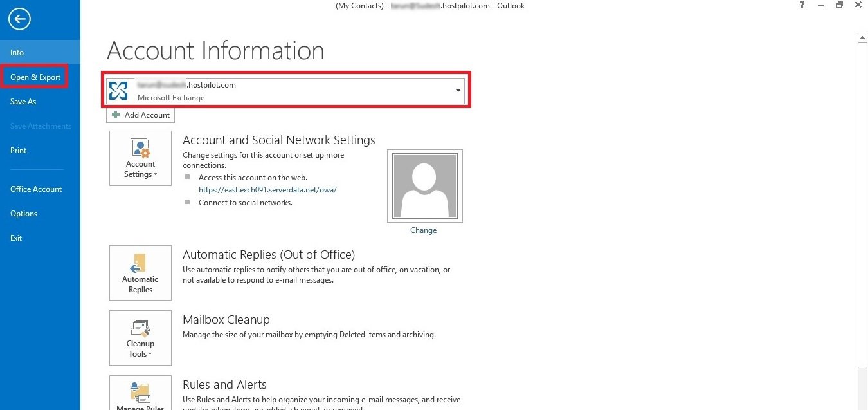The image size is (868, 410).
Task: Open Automatic Replies settings
Action: (141, 273)
